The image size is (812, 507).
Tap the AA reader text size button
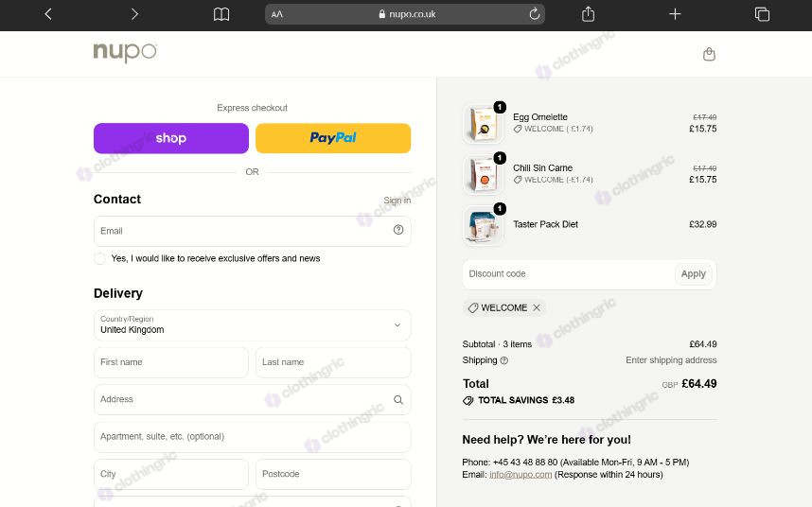coord(277,14)
